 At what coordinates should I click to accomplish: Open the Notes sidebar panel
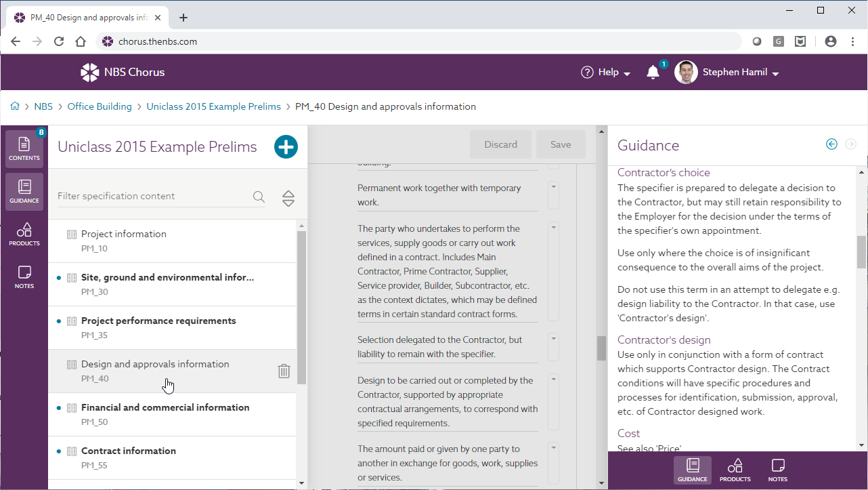click(24, 277)
